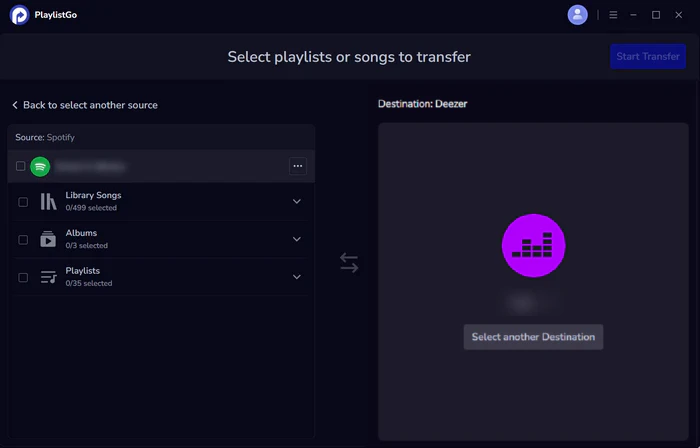The width and height of the screenshot is (700, 448).
Task: Check the Library Songs checkbox
Action: click(23, 202)
